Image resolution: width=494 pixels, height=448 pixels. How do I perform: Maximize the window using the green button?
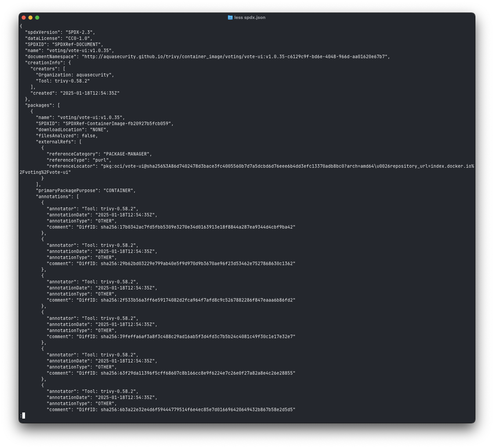coord(37,18)
